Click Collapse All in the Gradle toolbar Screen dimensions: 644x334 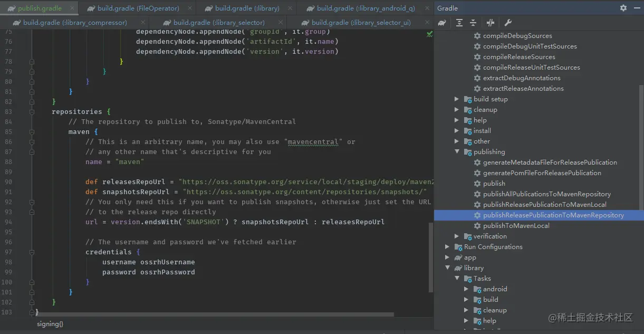[473, 23]
